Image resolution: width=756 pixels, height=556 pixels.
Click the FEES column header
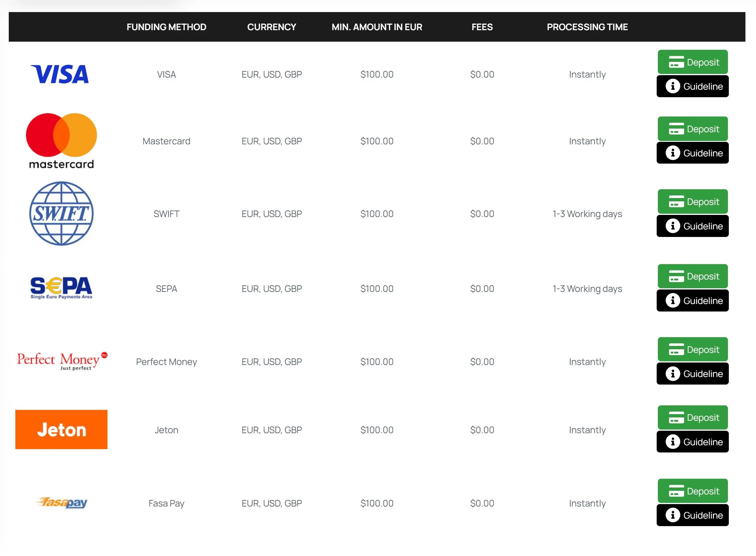point(482,27)
